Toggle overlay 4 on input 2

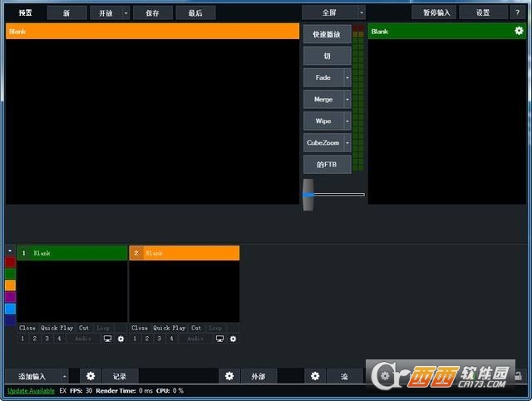tap(171, 339)
